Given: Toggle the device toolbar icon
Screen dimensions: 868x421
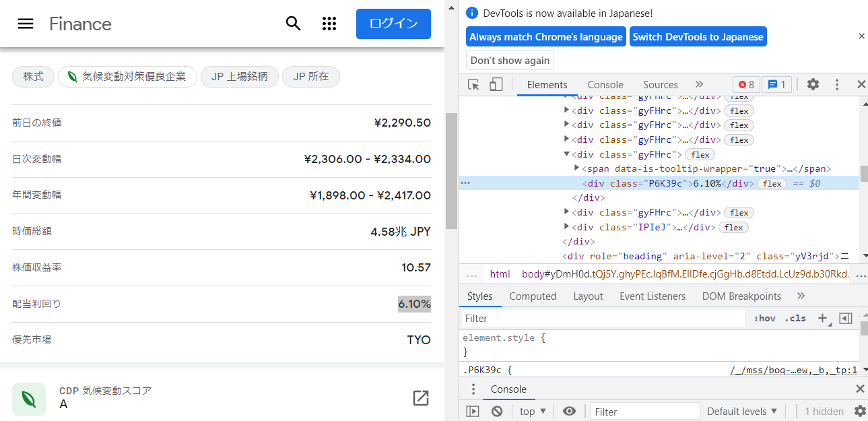Looking at the screenshot, I should point(496,84).
